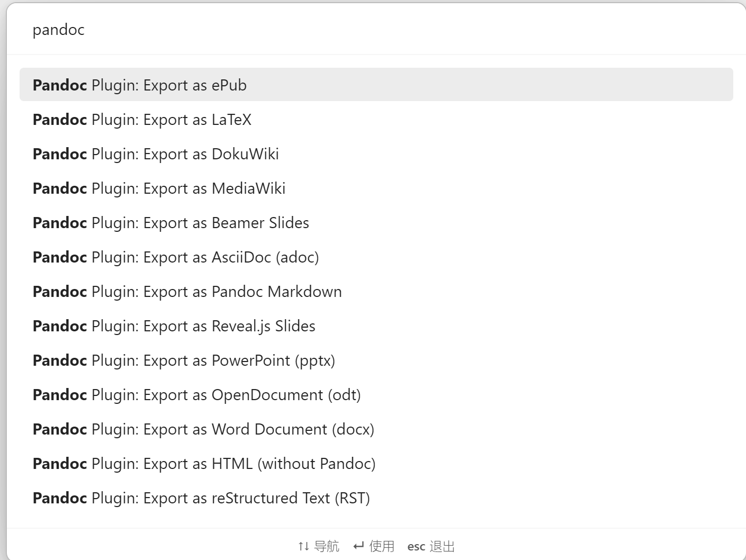746x560 pixels.
Task: Choose Export as AsciiDoc (adoc)
Action: coord(176,257)
